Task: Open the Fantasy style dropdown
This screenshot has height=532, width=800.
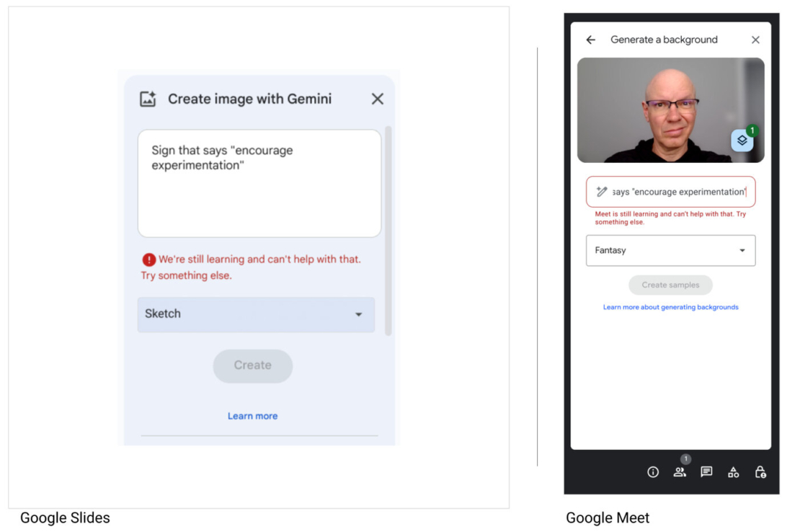Action: pyautogui.click(x=670, y=250)
